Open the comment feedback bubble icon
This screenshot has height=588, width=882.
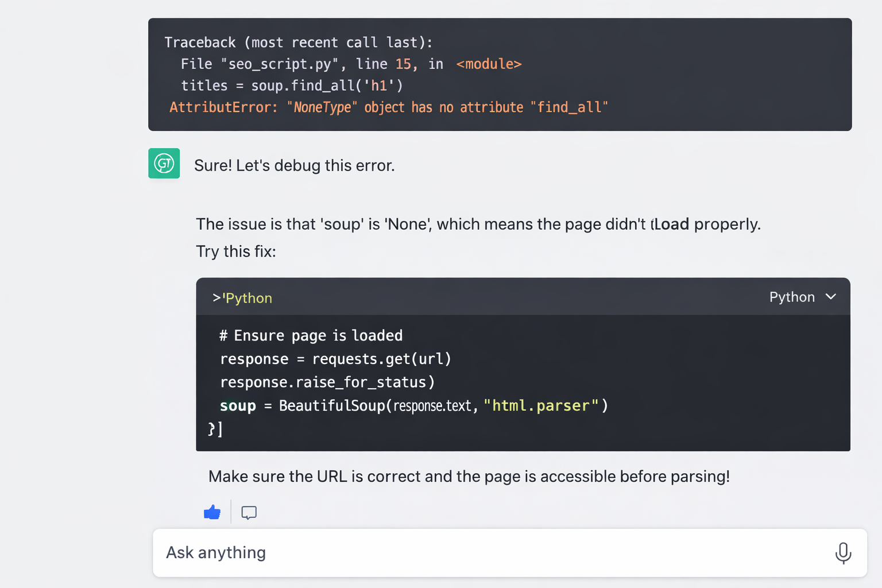coord(249,512)
